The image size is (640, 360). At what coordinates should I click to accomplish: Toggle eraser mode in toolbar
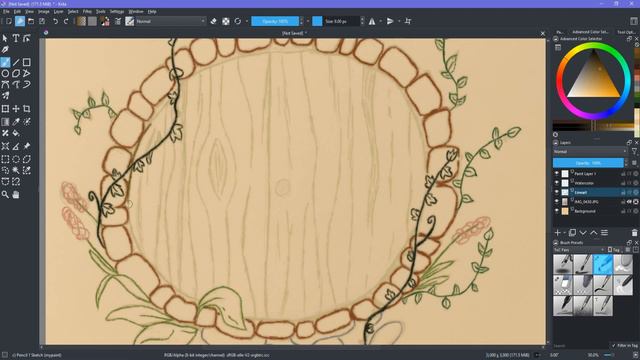point(213,21)
